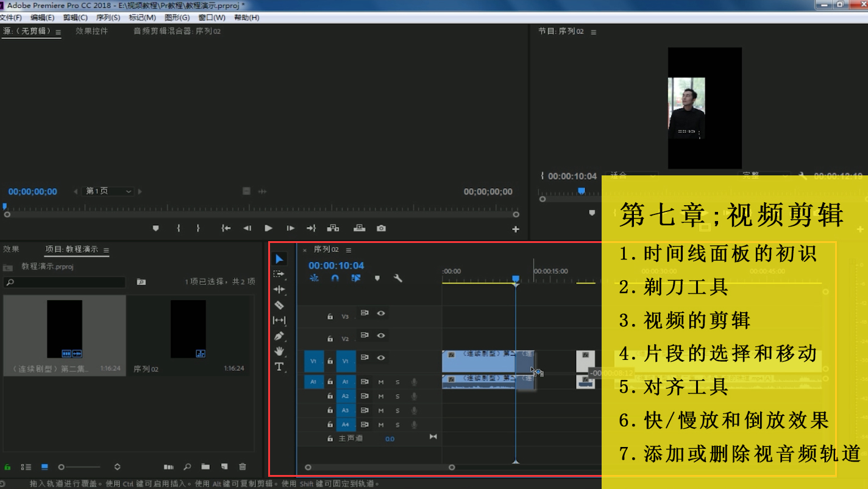This screenshot has height=489, width=868.
Task: Open timeline display settings wrench
Action: point(398,278)
